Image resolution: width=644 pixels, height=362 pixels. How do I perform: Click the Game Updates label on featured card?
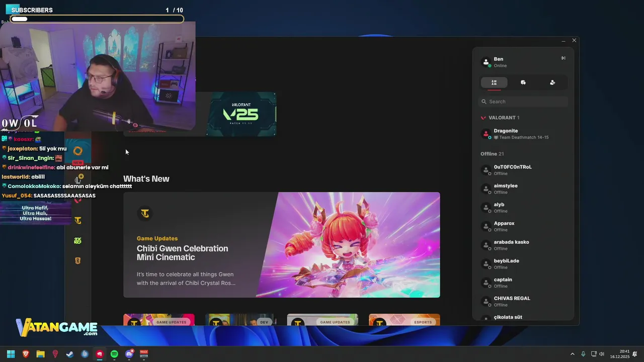(x=157, y=238)
